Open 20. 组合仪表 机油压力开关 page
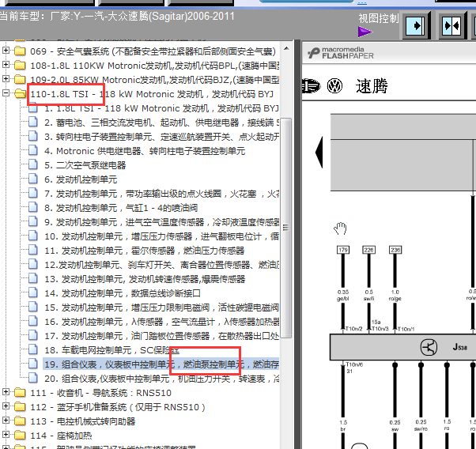The height and width of the screenshot is (449, 476). (x=161, y=379)
